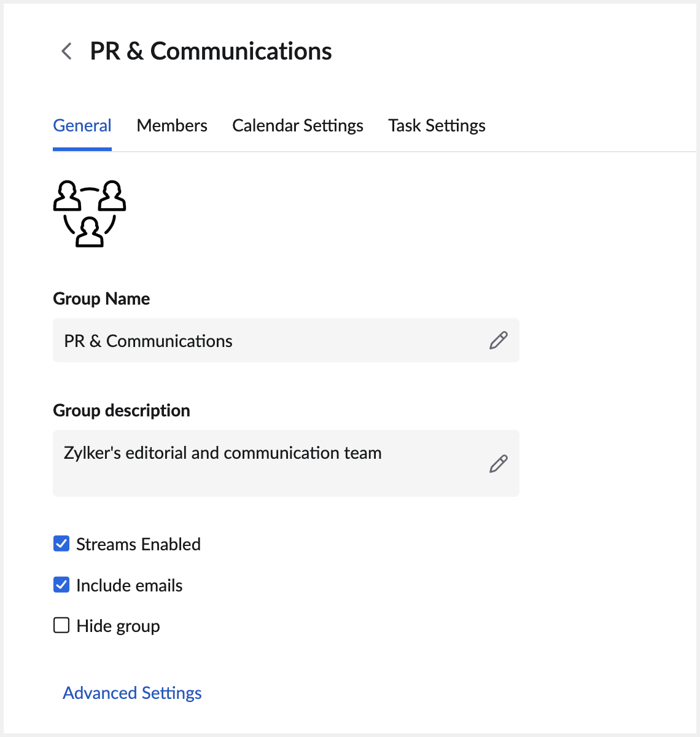The image size is (700, 737).
Task: Click the pencil icon to edit Group Name
Action: 498,340
